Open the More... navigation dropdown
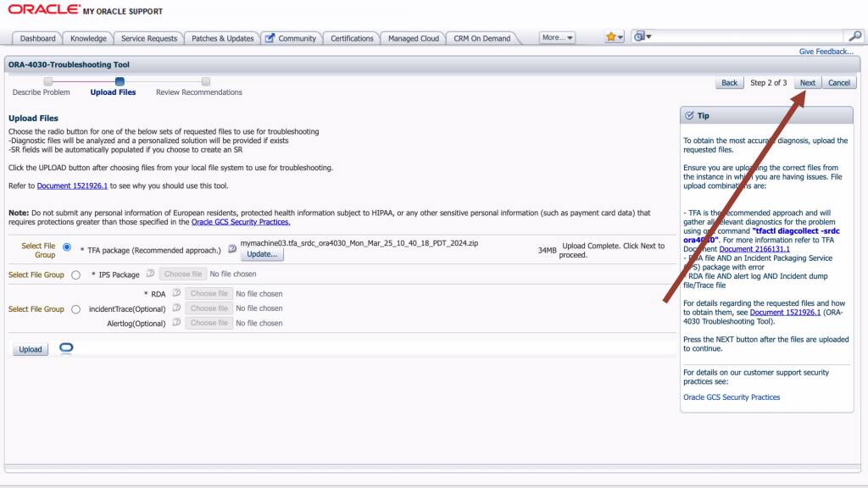The height and width of the screenshot is (488, 868). point(557,37)
